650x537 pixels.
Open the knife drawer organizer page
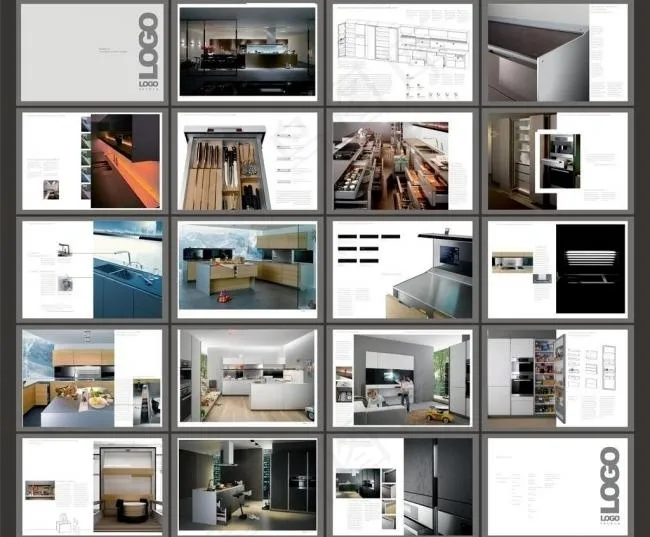point(247,161)
